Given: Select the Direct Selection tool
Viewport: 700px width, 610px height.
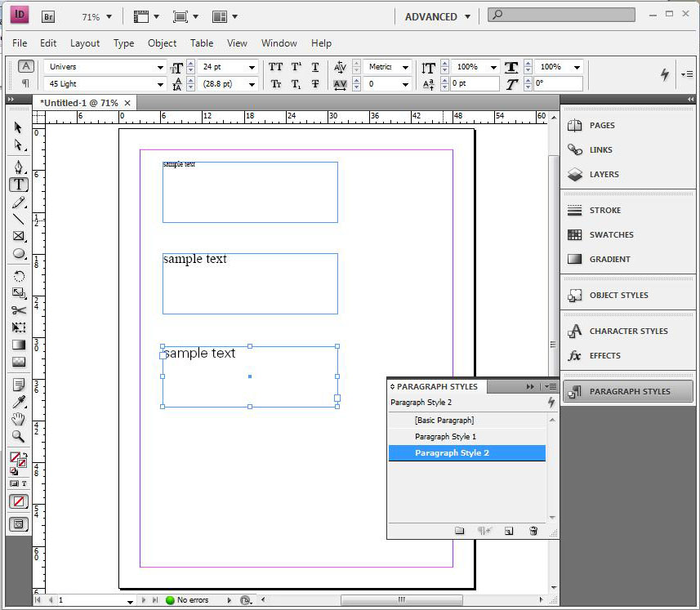Looking at the screenshot, I should (18, 145).
